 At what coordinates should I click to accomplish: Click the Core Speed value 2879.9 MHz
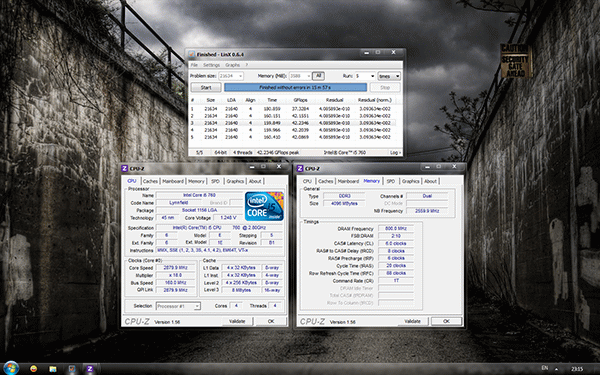coord(175,268)
